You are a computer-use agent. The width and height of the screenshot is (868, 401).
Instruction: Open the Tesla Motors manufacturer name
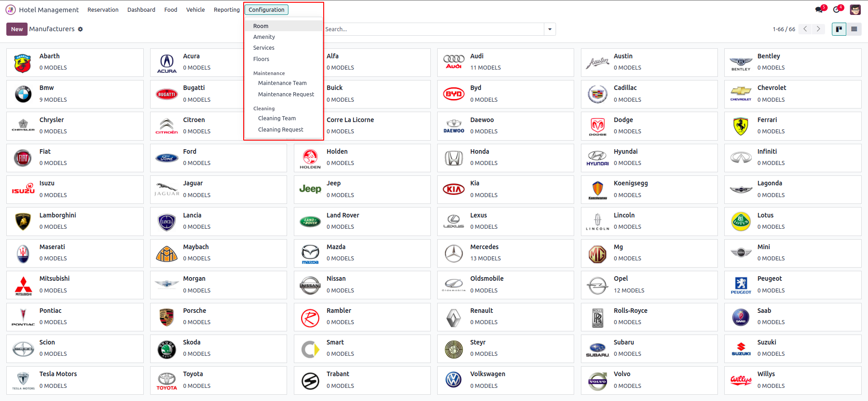click(x=58, y=374)
